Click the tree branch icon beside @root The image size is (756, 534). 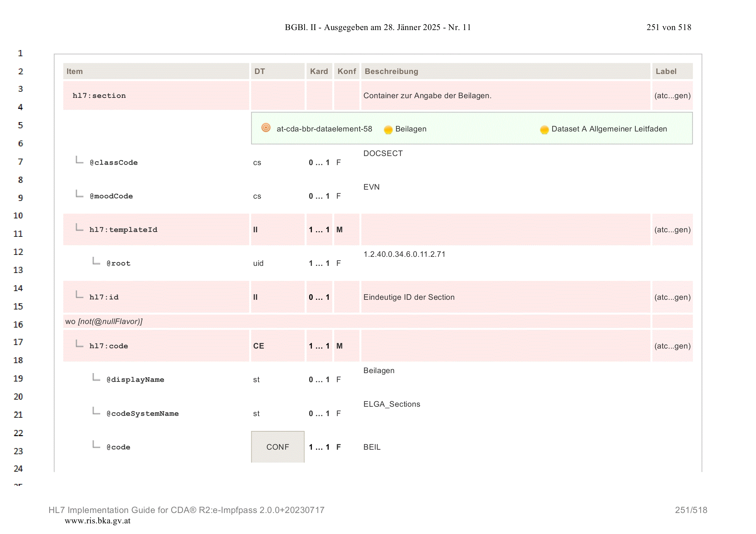coord(96,261)
